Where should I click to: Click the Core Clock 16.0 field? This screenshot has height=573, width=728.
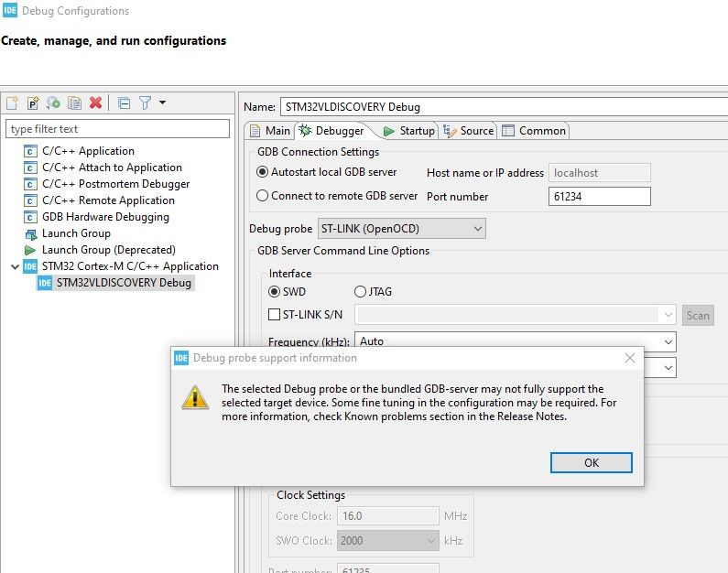387,516
